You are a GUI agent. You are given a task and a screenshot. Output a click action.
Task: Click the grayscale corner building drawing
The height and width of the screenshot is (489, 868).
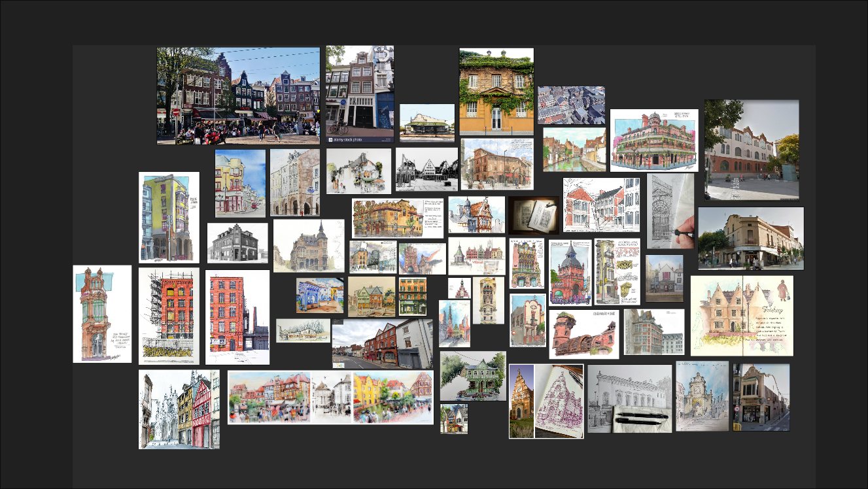[x=237, y=243]
